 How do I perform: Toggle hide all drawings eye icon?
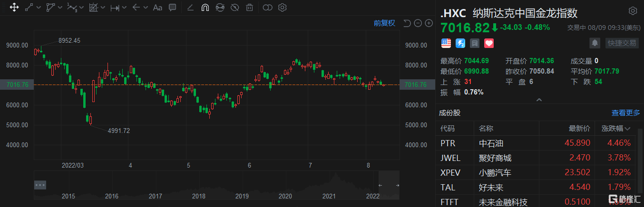(234, 8)
